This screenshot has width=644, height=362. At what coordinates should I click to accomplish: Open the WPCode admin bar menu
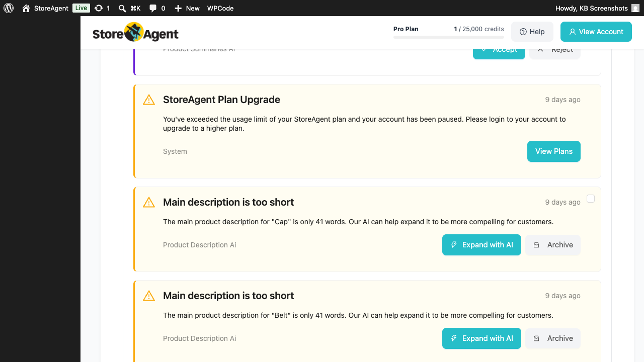[220, 8]
